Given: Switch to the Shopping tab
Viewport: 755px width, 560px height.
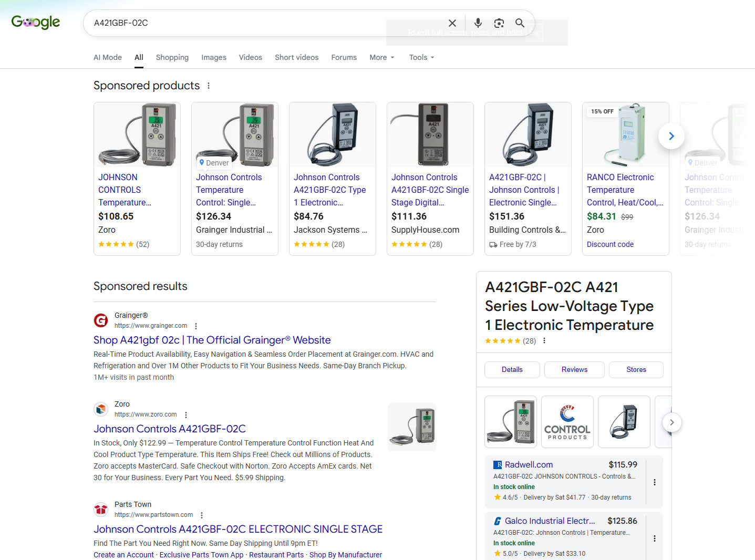Looking at the screenshot, I should (172, 57).
